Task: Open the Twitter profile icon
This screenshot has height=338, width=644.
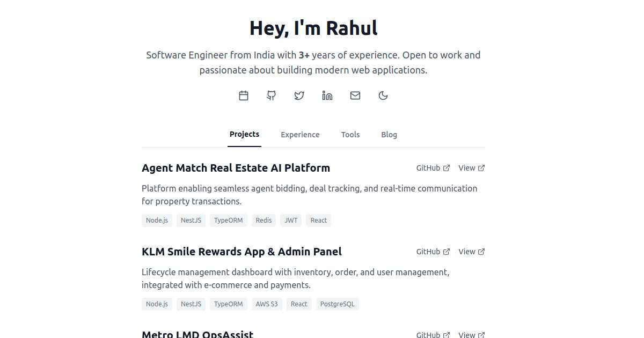Action: [x=299, y=95]
